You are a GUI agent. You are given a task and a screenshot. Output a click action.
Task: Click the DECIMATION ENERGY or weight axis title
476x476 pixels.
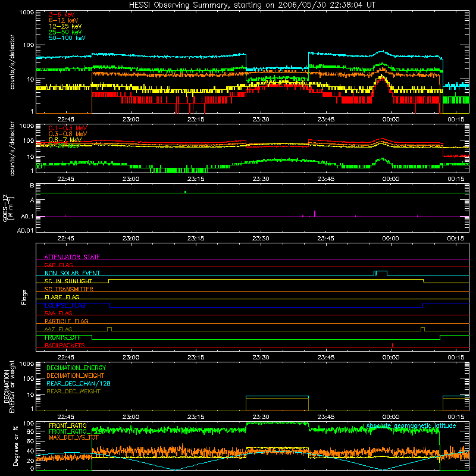9,386
